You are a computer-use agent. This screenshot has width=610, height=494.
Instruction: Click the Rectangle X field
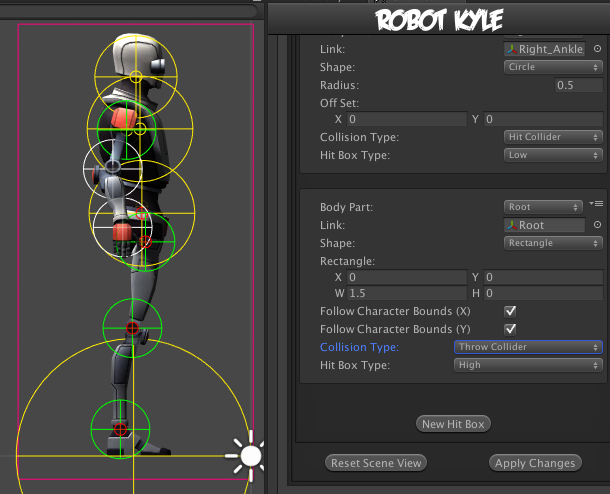tap(407, 277)
